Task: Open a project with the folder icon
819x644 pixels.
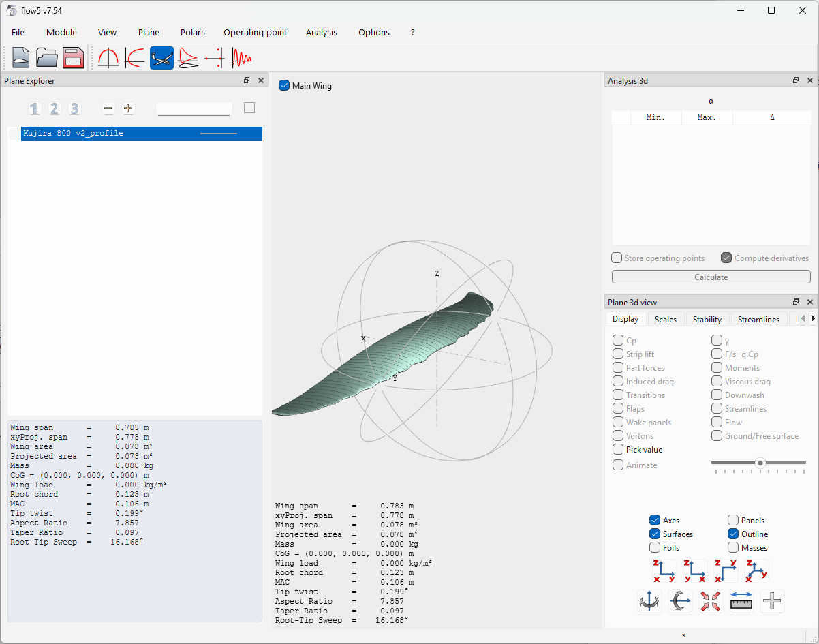Action: tap(47, 58)
